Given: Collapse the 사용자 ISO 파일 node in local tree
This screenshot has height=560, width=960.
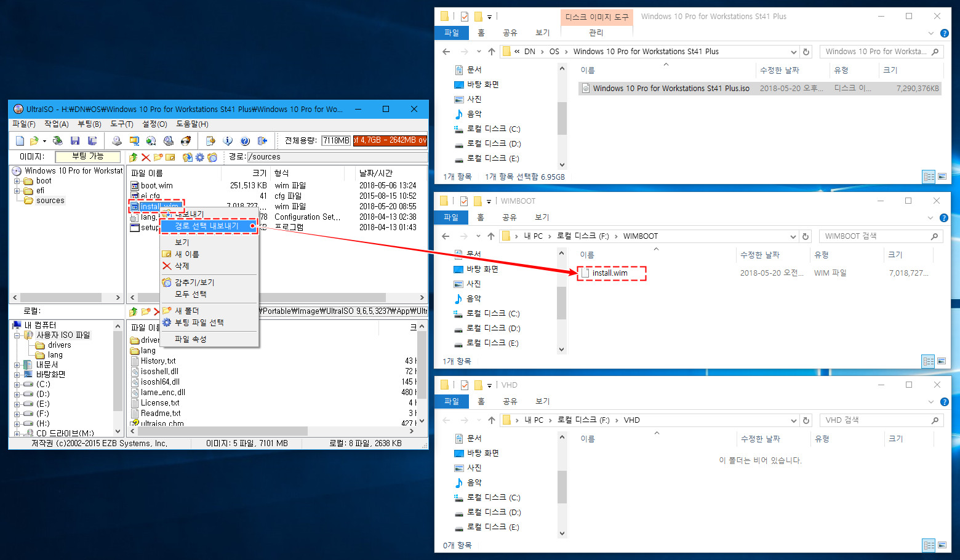Looking at the screenshot, I should click(x=17, y=335).
